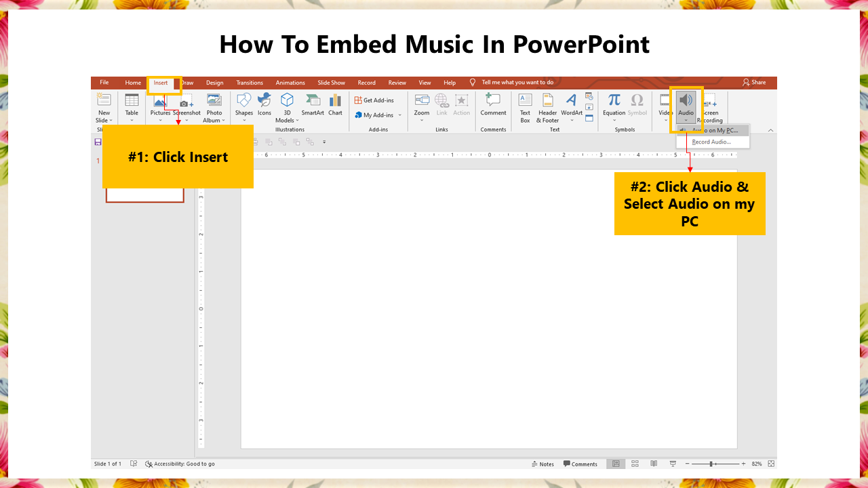Open the File tab
This screenshot has width=868, height=488.
(x=104, y=83)
